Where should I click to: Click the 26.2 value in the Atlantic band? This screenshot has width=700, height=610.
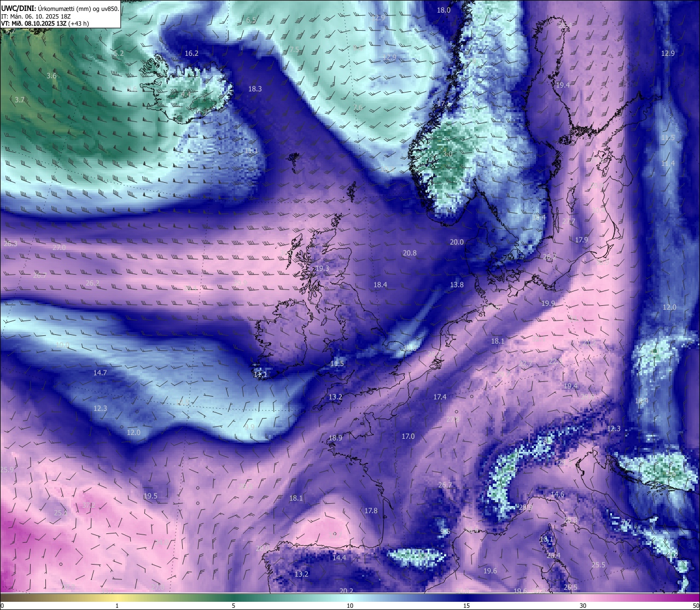[x=92, y=283]
